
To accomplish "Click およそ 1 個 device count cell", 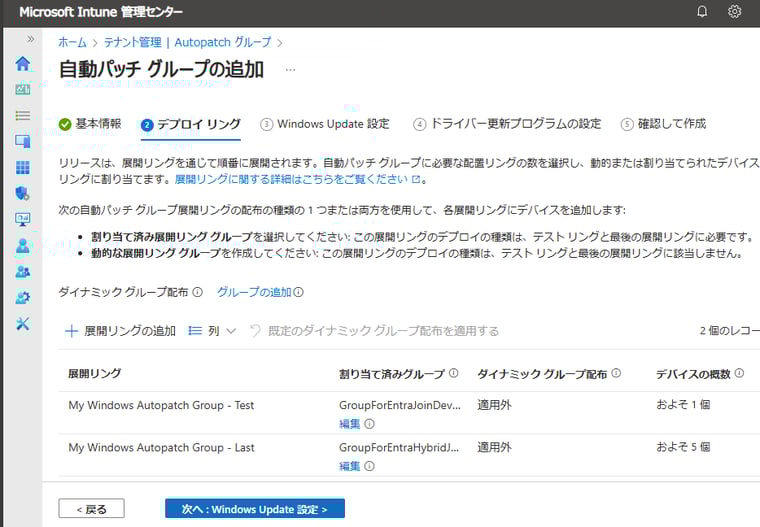I will tap(683, 404).
